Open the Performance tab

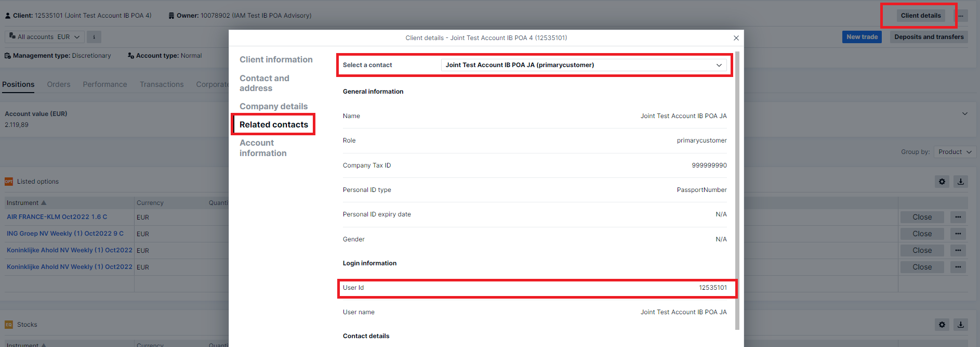coord(105,84)
